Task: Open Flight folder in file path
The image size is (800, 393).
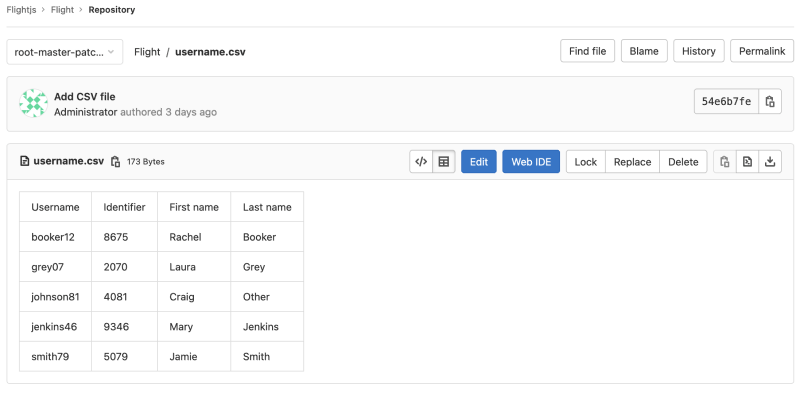Action: coord(147,52)
